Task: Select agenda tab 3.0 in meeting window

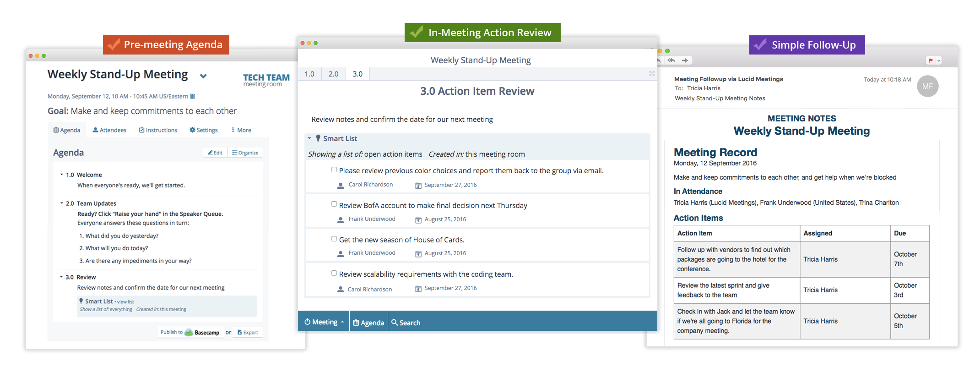Action: pos(357,74)
